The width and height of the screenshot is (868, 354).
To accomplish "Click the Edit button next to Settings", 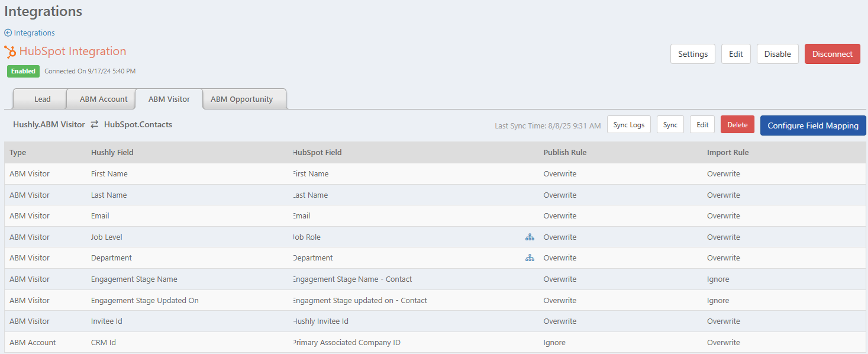I will (x=736, y=54).
